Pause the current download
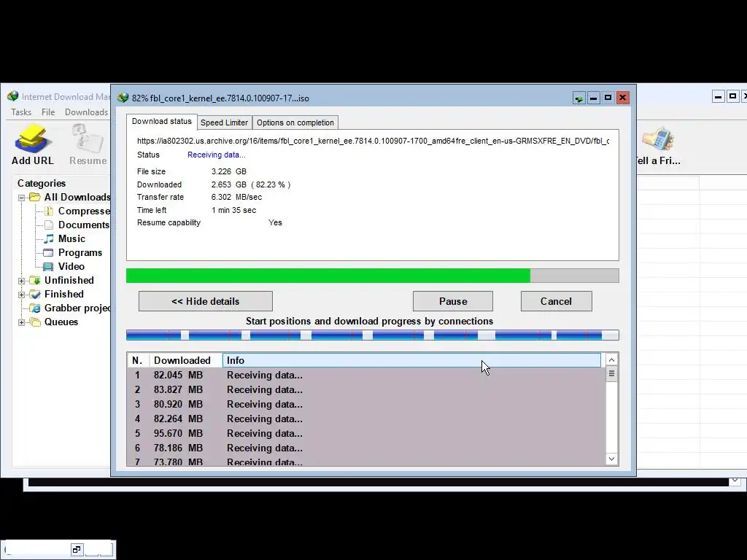747x560 pixels. [x=452, y=301]
